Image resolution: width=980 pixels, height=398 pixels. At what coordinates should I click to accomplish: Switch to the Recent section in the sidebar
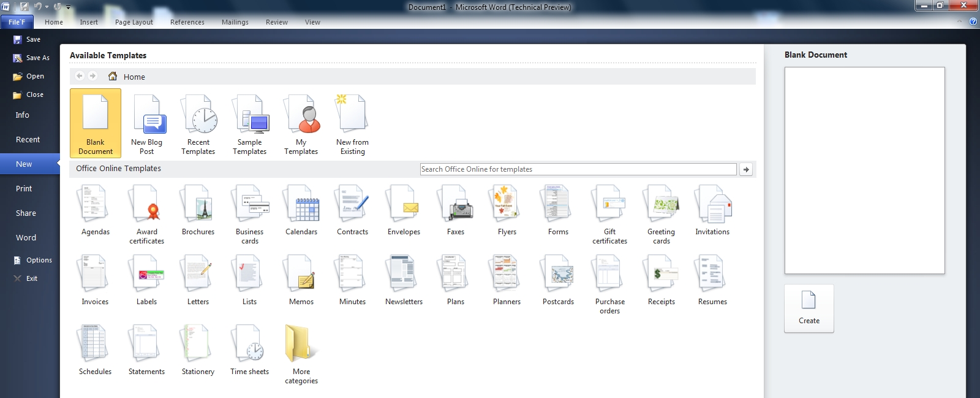[x=28, y=139]
